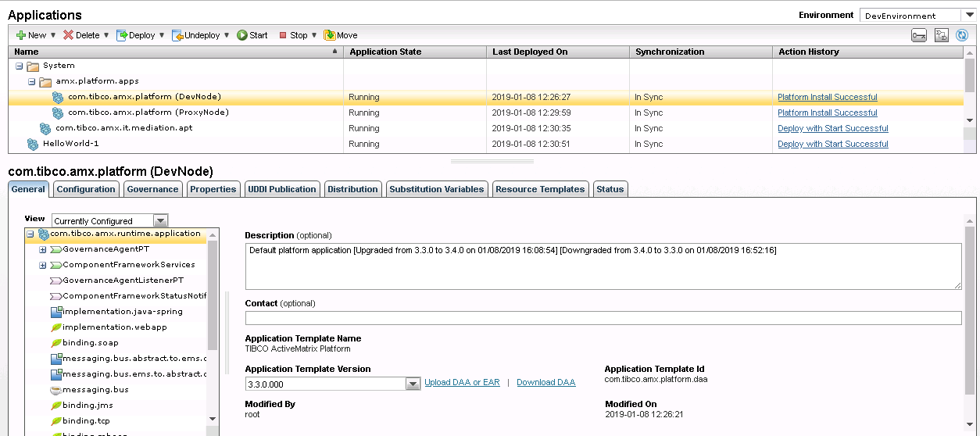Image resolution: width=980 pixels, height=436 pixels.
Task: Collapse the com.tibco.amx.runtime.application root node
Action: point(30,234)
